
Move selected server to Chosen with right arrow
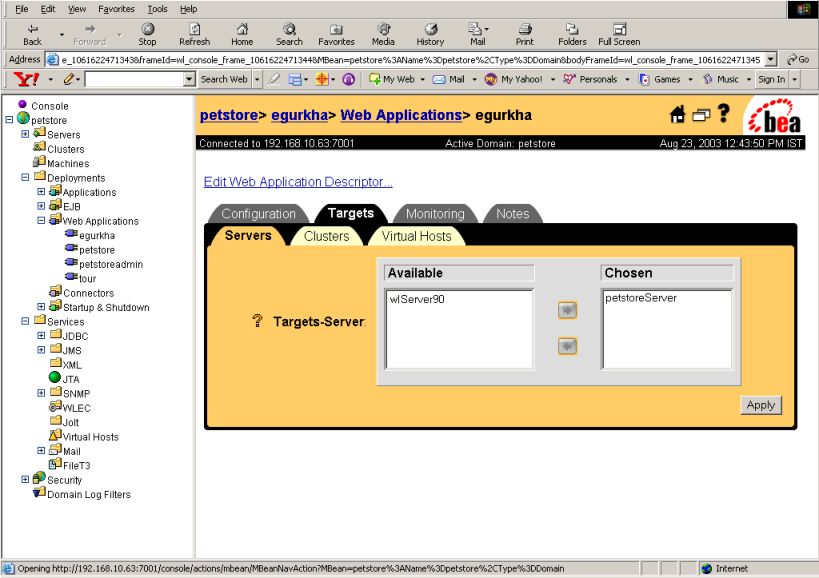(x=567, y=310)
